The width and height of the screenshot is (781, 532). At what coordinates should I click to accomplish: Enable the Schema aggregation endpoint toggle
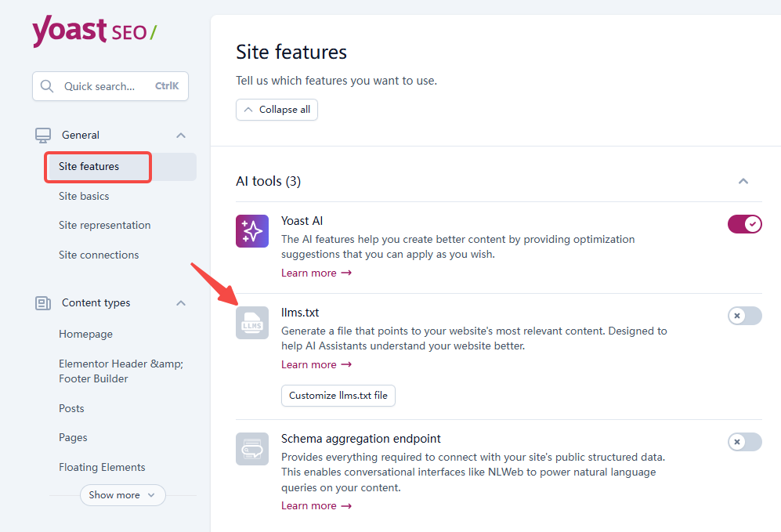(744, 442)
